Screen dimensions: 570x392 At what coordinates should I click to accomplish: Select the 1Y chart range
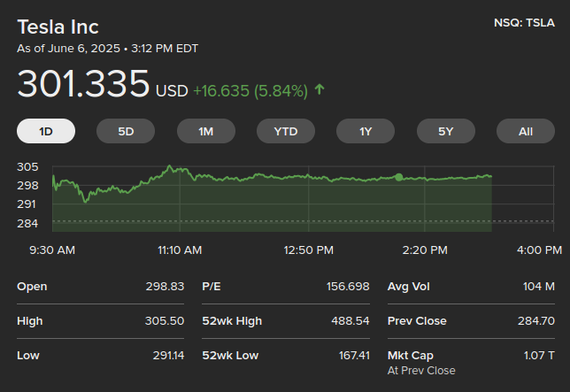pyautogui.click(x=366, y=131)
